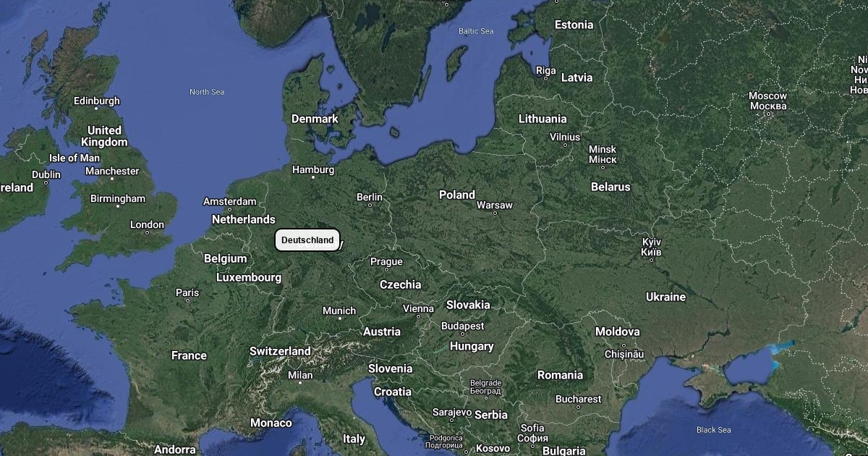
Task: Select the Ukraine country label
Action: 665,297
